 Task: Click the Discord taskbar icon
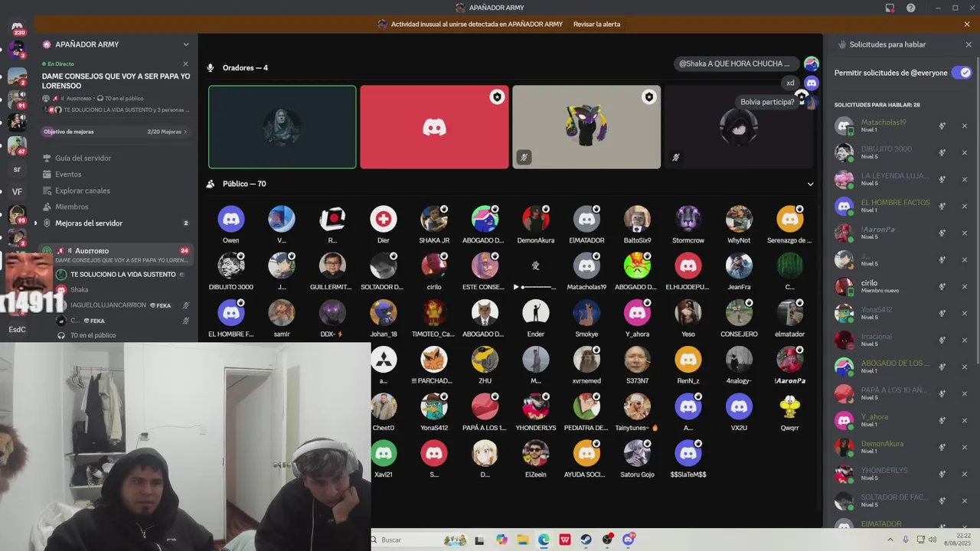(x=629, y=540)
